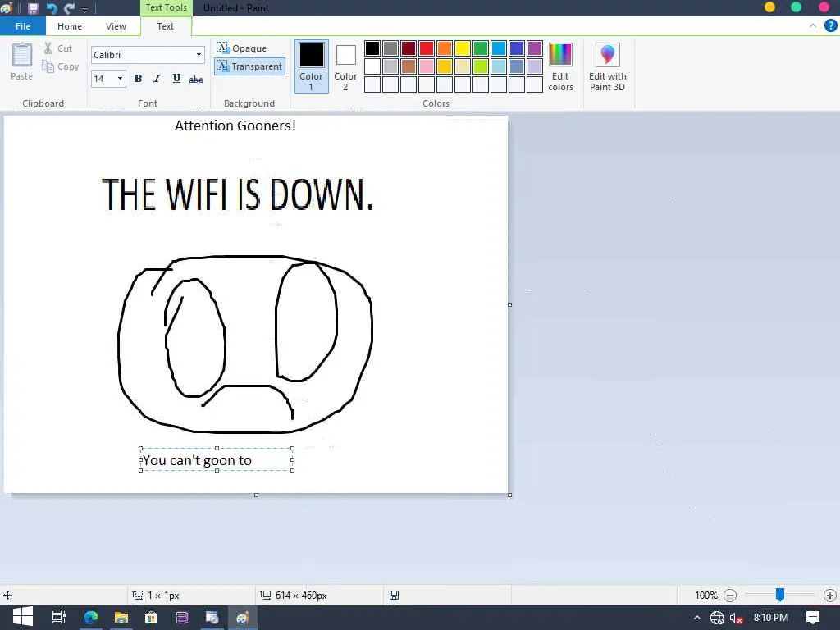The width and height of the screenshot is (840, 630).
Task: Click the Copy icon
Action: 48,67
